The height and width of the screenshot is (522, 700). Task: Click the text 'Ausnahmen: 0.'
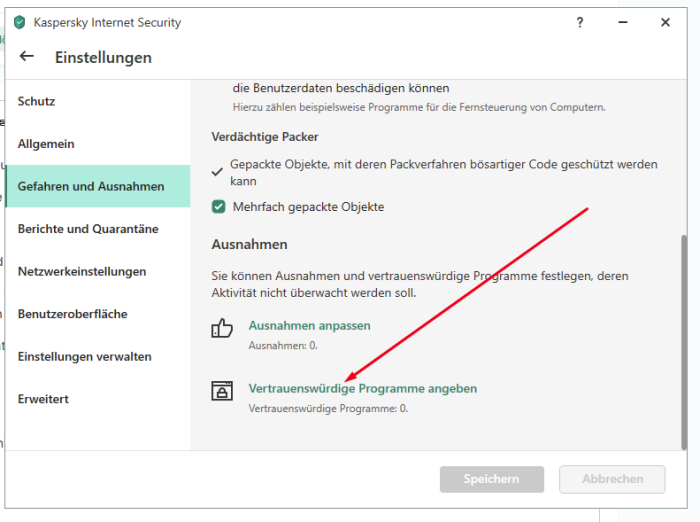tap(283, 346)
